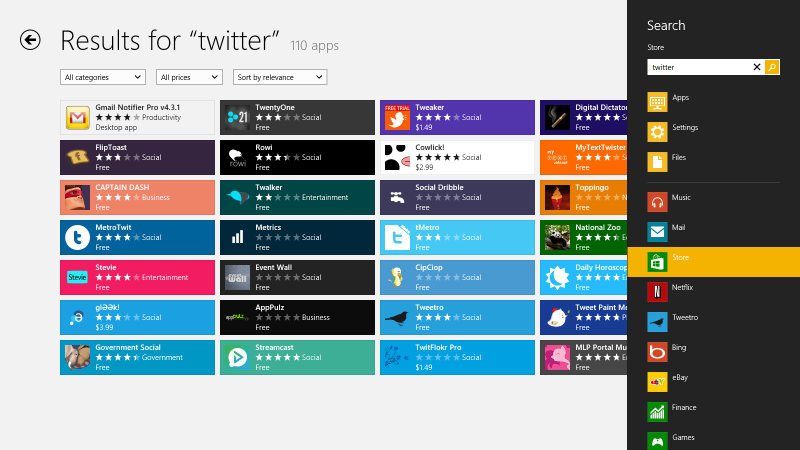Choose Netflix in search app list
The image size is (800, 450).
tap(713, 292)
